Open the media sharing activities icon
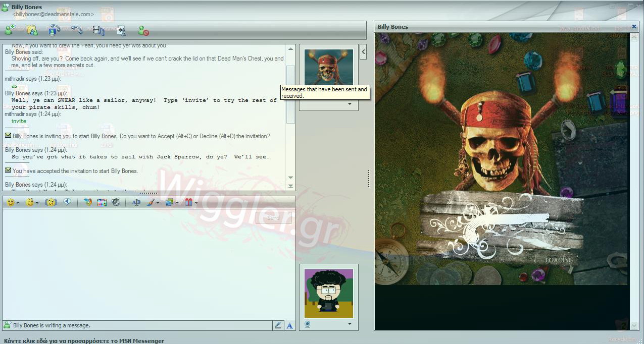The width and height of the screenshot is (644, 344). pos(98,30)
